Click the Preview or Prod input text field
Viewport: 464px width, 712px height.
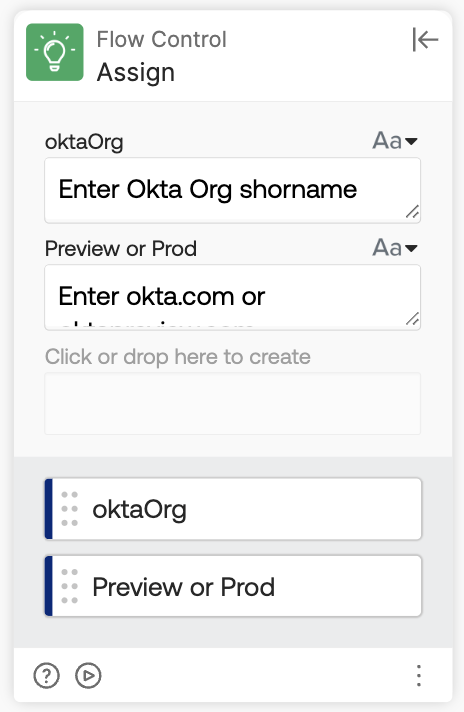(232, 297)
